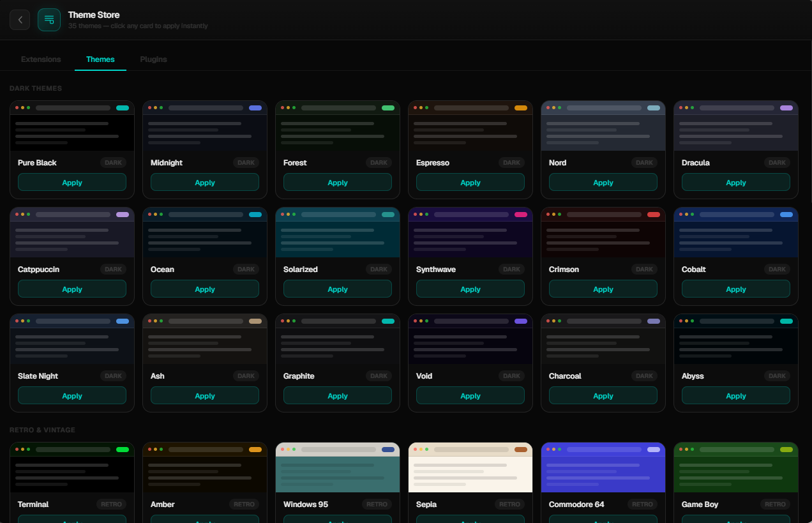This screenshot has height=523, width=812.
Task: Click the back arrow icon
Action: pyautogui.click(x=20, y=20)
